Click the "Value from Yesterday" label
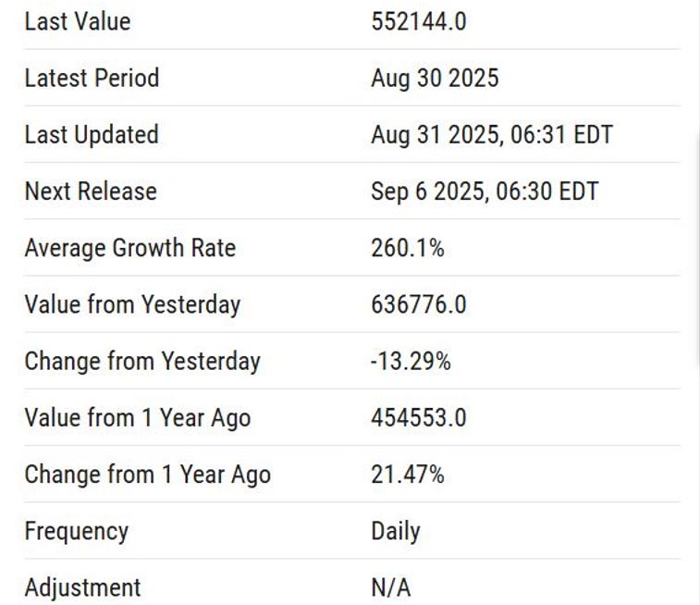This screenshot has height=605, width=700. (132, 304)
